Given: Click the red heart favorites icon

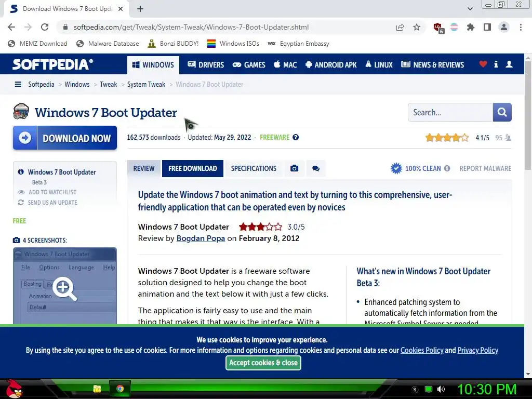Looking at the screenshot, I should pyautogui.click(x=483, y=64).
